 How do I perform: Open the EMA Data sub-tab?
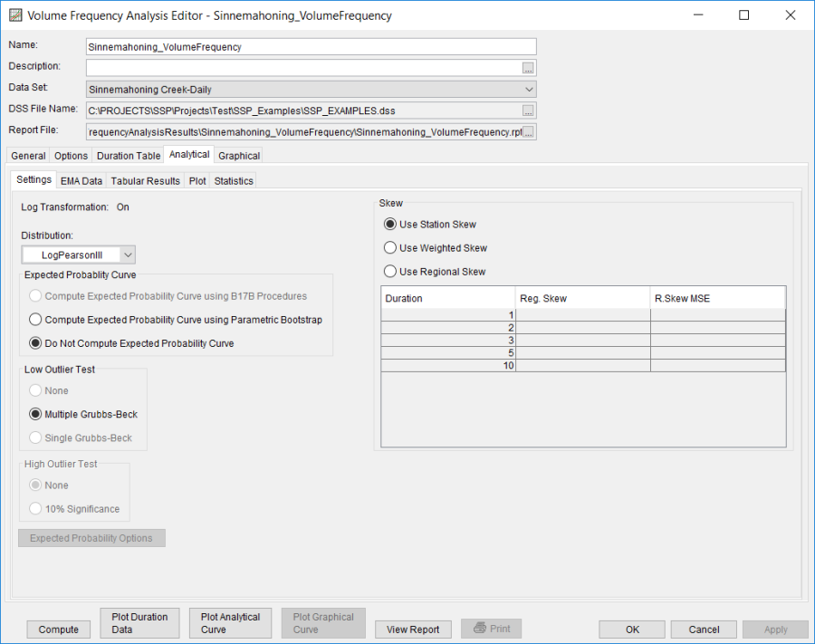point(81,180)
